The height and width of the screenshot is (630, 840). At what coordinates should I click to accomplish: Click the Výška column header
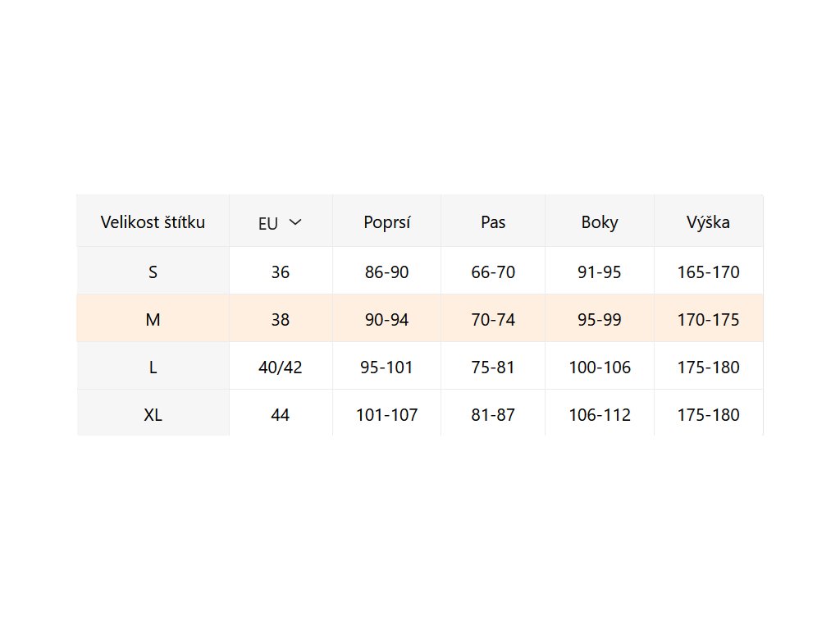pyautogui.click(x=708, y=221)
